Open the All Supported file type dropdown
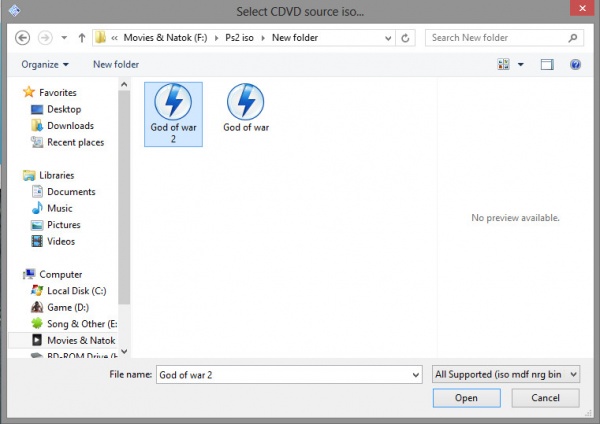 click(506, 374)
